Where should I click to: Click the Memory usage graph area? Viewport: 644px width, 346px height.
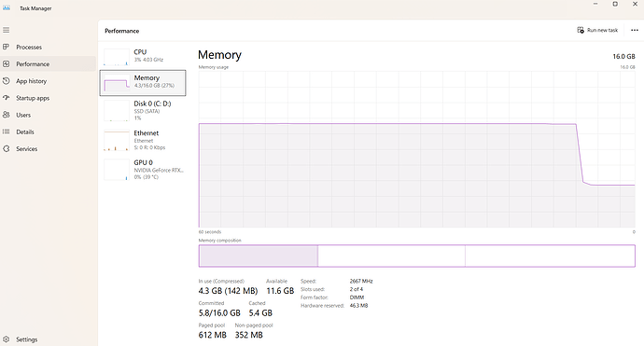417,149
